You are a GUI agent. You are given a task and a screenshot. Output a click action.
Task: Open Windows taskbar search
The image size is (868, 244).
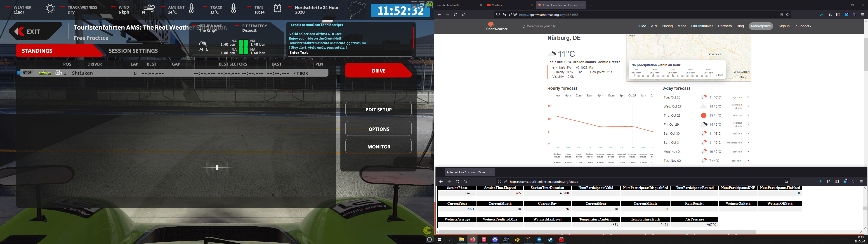click(451, 240)
